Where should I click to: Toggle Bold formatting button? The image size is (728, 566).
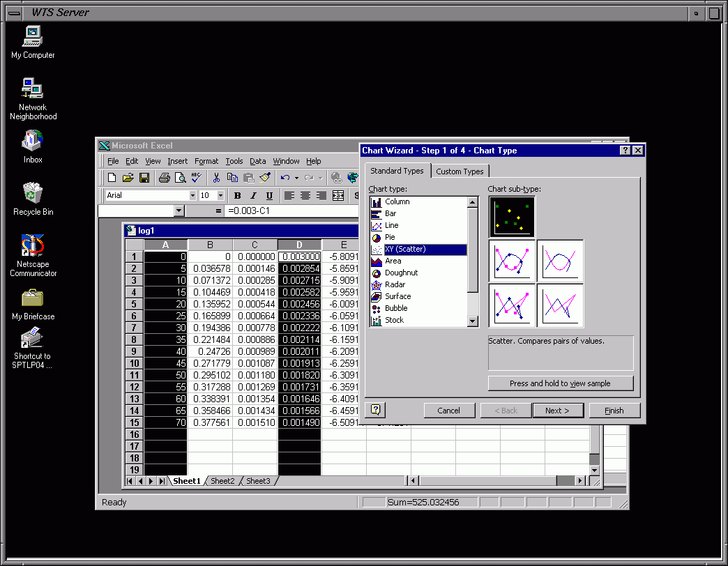point(237,196)
